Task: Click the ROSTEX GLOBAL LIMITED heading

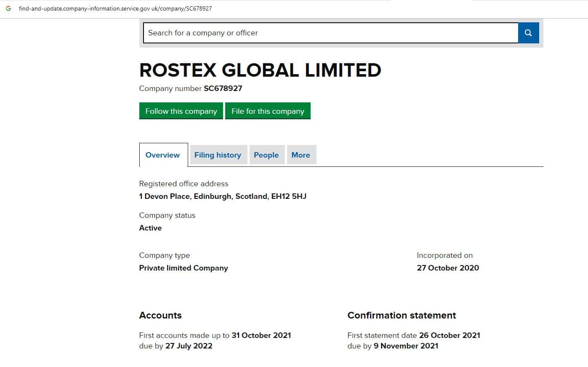Action: (260, 70)
